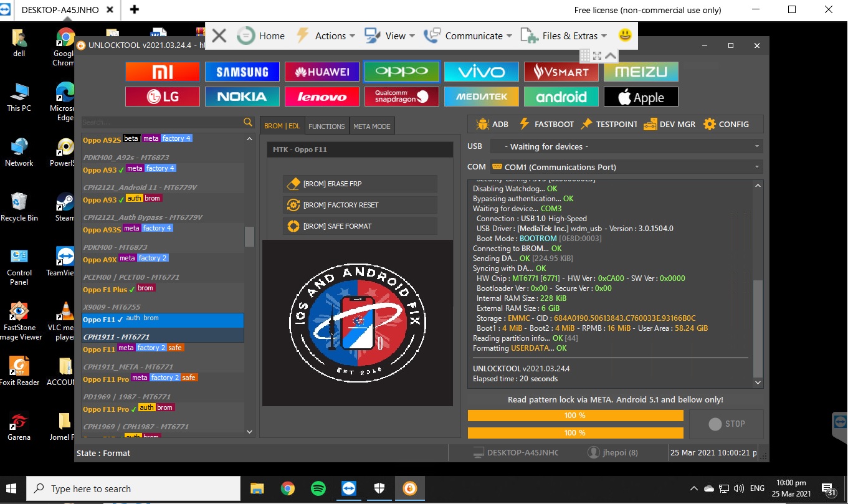Click the search magnifier icon

coord(248,122)
